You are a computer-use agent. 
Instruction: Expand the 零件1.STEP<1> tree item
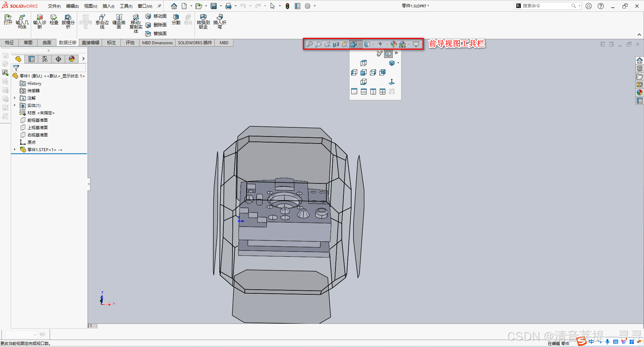click(x=14, y=150)
